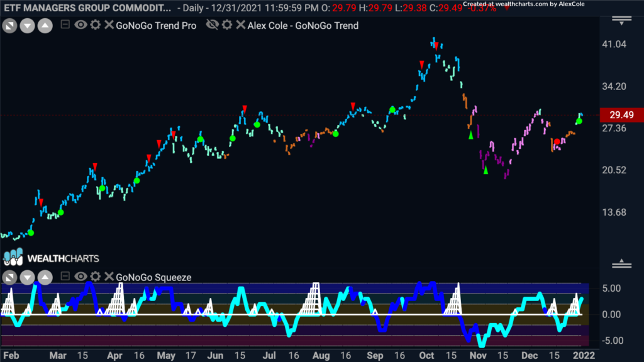644x362 pixels.
Task: Remove the GoNoGo Squeeze indicator
Action: click(x=109, y=277)
